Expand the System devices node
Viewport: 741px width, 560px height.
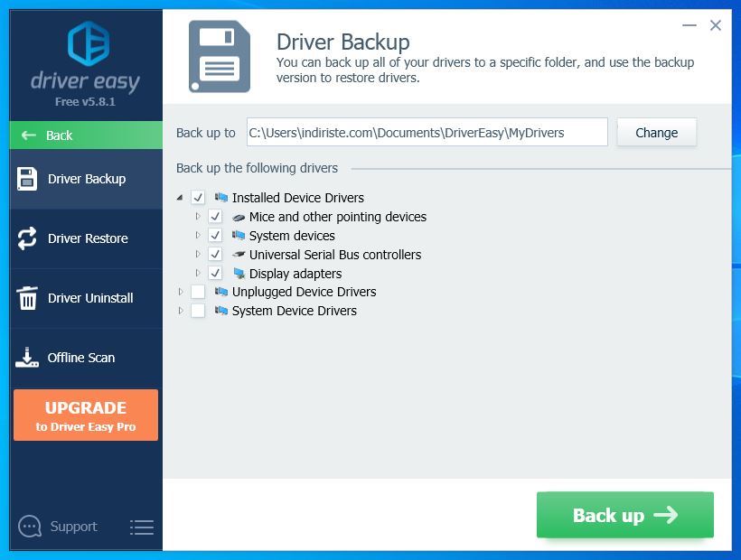tap(198, 235)
